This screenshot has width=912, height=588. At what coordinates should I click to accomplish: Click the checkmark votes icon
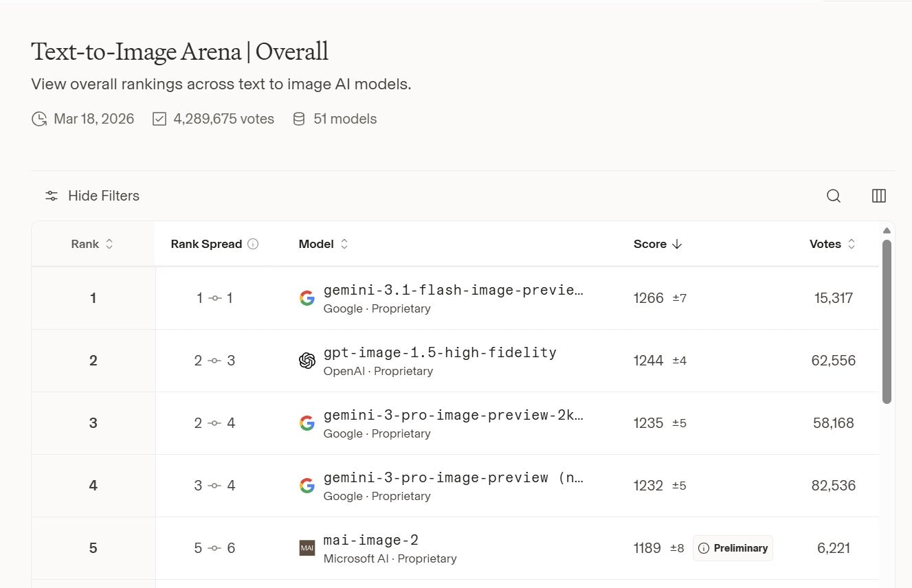pyautogui.click(x=159, y=120)
